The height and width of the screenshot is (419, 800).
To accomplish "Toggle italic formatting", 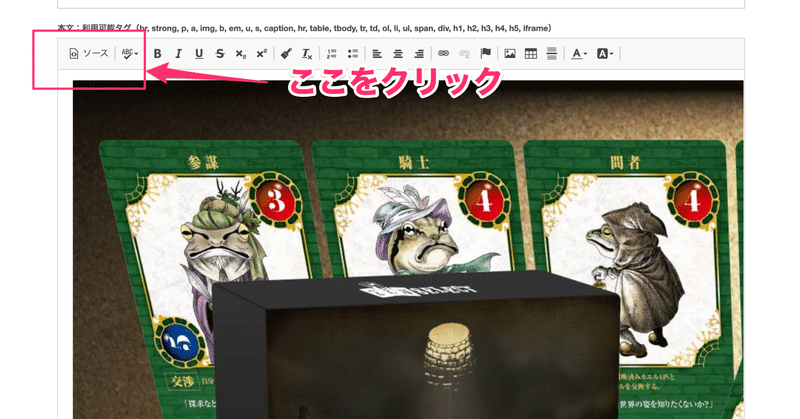I will click(x=178, y=54).
